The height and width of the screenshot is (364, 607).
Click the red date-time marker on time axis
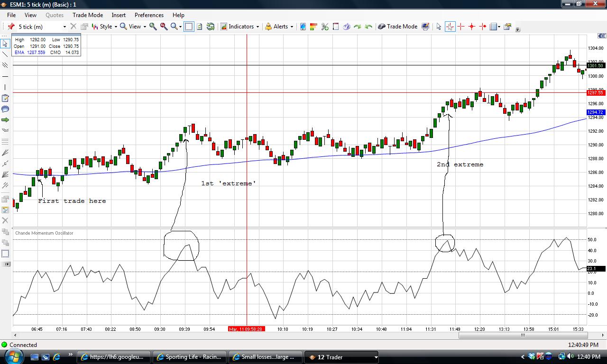pyautogui.click(x=246, y=329)
